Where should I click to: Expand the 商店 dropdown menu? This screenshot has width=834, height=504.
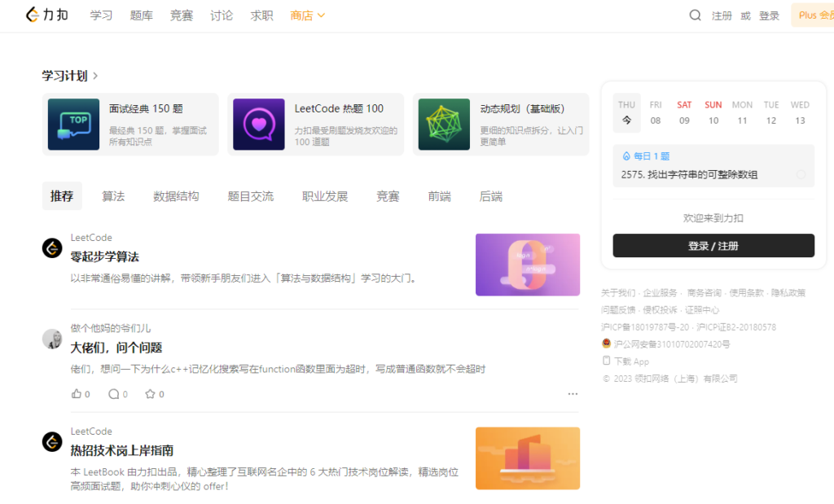tap(307, 15)
